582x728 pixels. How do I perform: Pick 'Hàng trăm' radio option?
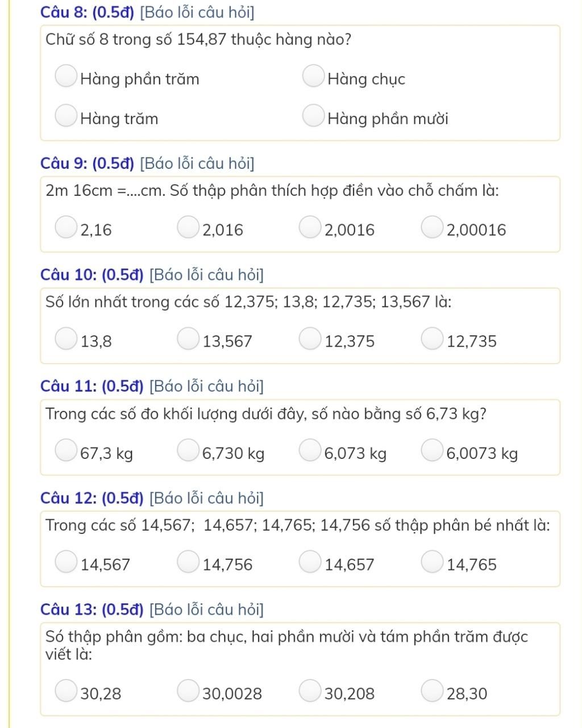(66, 115)
